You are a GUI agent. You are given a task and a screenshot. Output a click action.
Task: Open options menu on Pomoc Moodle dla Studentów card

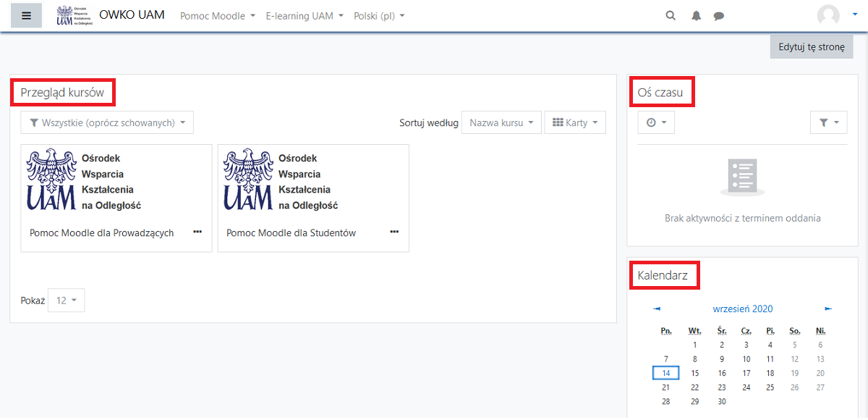point(394,232)
